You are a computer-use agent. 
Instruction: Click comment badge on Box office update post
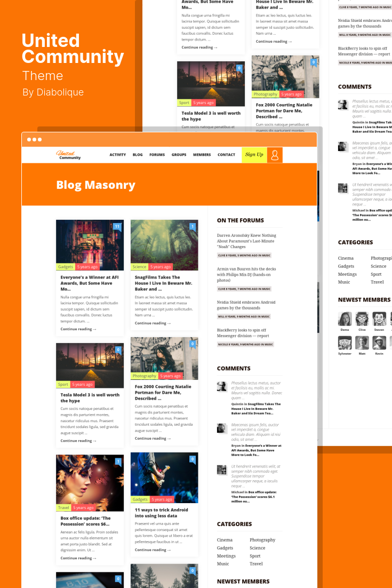[118, 462]
